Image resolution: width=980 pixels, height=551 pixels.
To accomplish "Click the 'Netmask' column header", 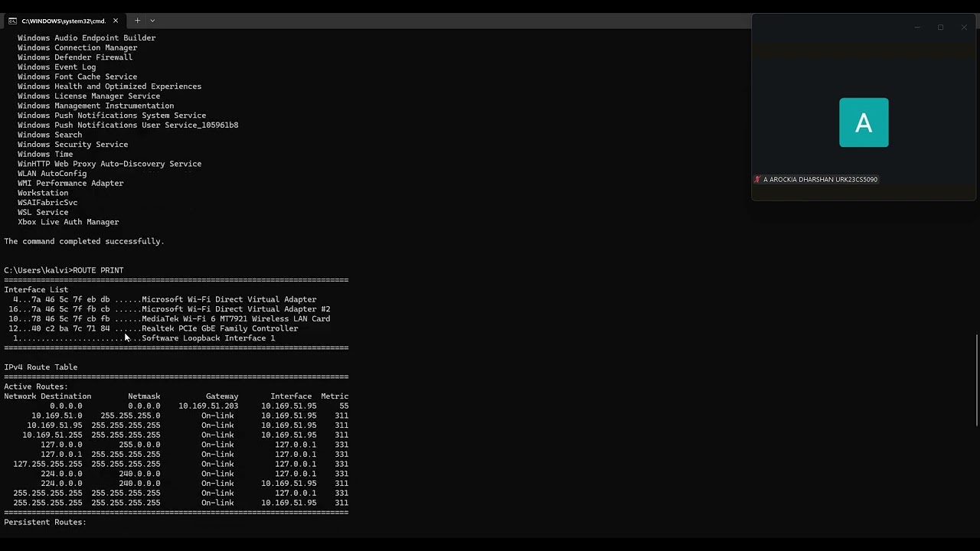I will click(x=144, y=396).
